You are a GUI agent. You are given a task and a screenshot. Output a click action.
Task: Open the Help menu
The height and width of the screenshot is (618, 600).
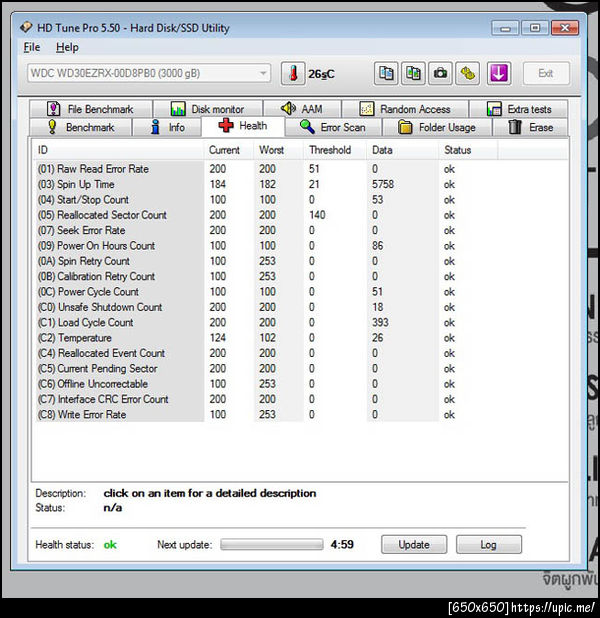67,47
